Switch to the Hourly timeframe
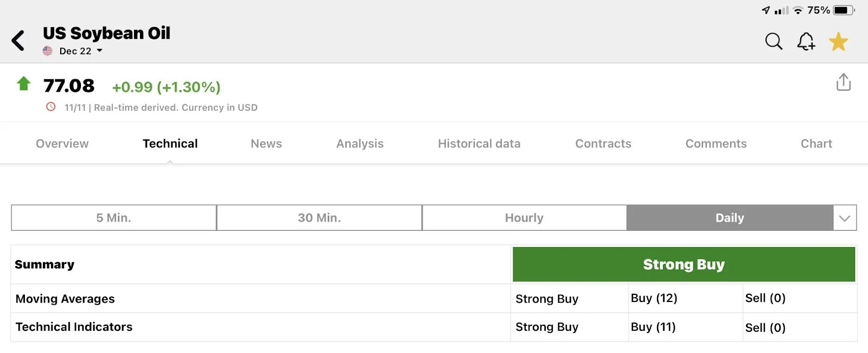The image size is (868, 353). point(524,218)
